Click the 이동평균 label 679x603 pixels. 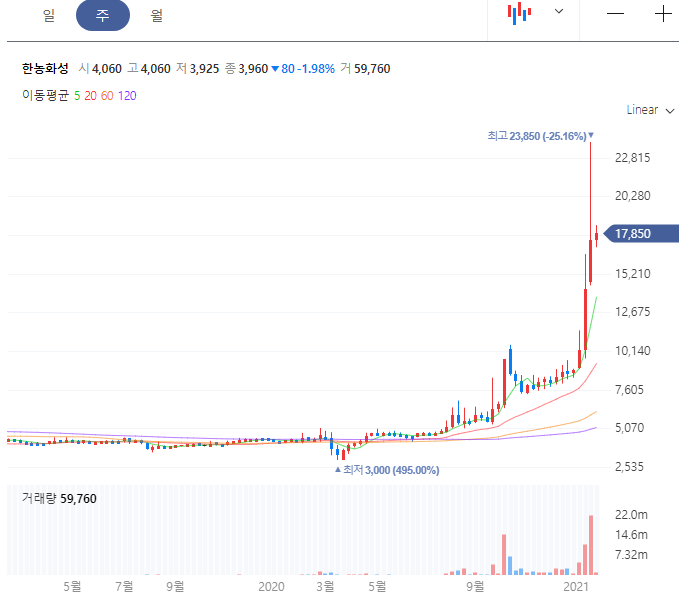(x=45, y=95)
